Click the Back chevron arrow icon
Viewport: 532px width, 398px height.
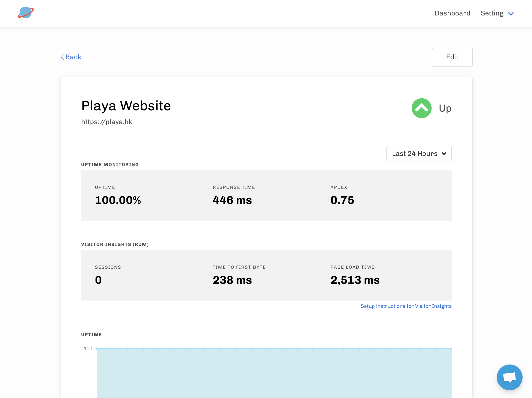click(x=62, y=57)
